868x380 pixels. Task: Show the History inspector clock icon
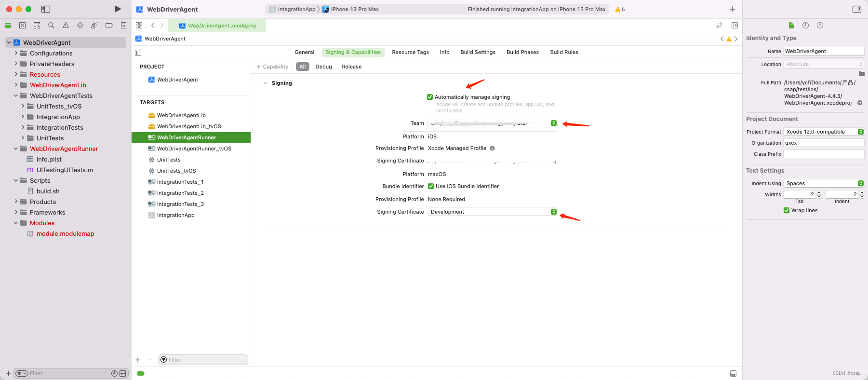click(805, 25)
